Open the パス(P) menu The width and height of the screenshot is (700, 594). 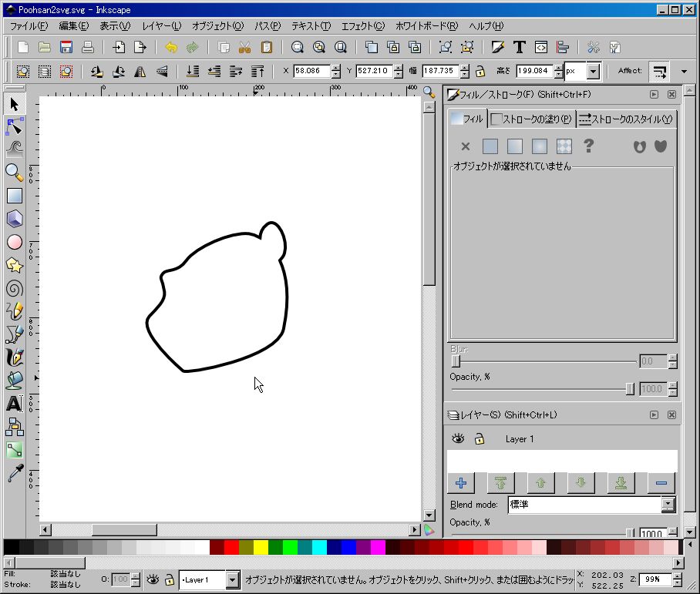coord(268,26)
